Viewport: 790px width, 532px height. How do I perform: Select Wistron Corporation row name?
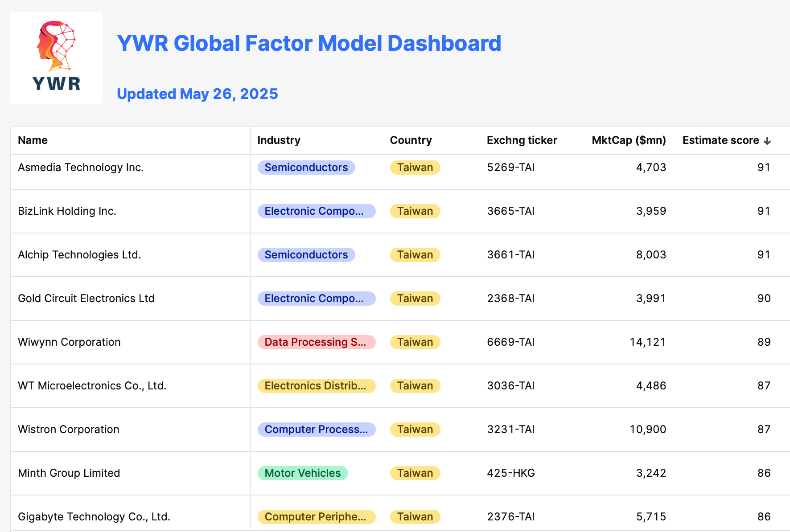69,430
